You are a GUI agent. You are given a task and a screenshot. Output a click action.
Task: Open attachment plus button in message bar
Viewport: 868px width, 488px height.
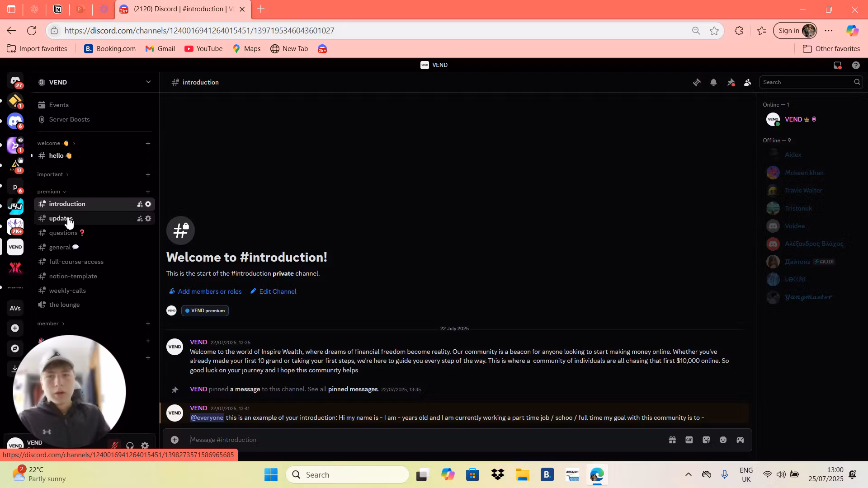[175, 440]
